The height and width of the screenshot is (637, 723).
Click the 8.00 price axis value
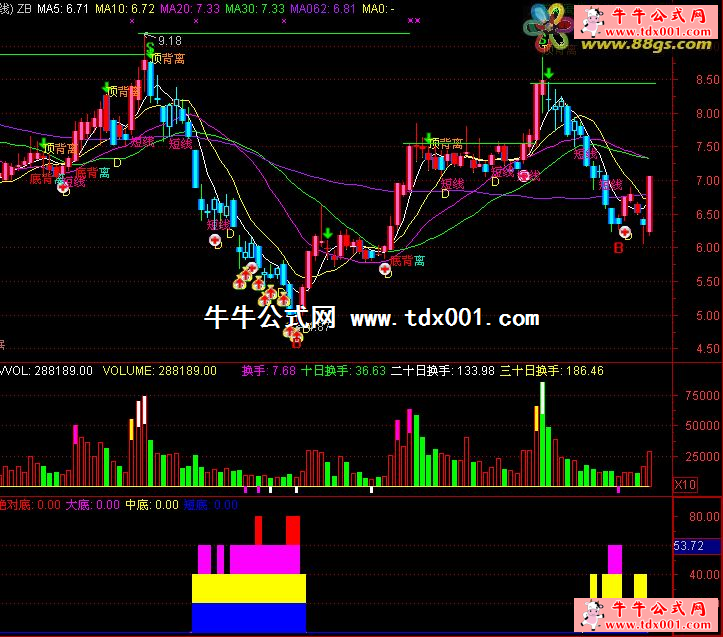point(707,113)
